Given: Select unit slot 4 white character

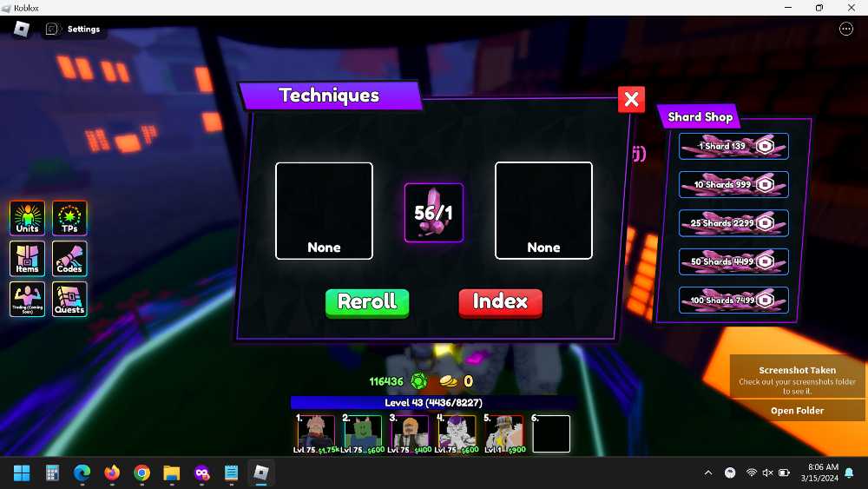Looking at the screenshot, I should [457, 433].
